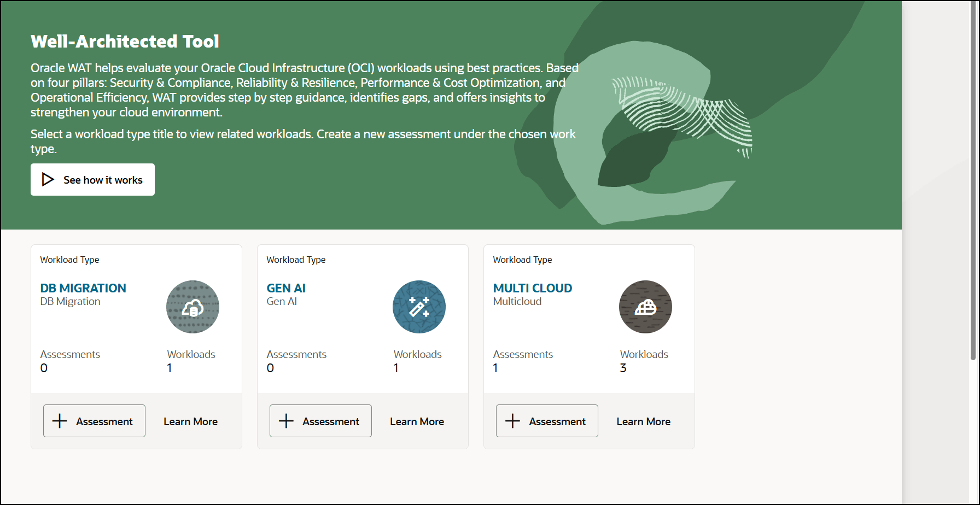This screenshot has width=980, height=505.
Task: Click the Assessments label on the Multi Cloud card
Action: (523, 354)
